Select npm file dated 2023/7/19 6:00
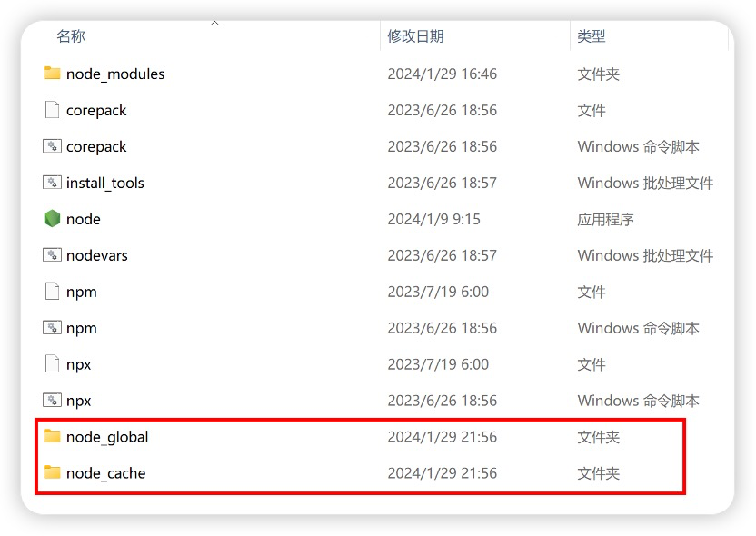Image resolution: width=756 pixels, height=536 pixels. (82, 293)
